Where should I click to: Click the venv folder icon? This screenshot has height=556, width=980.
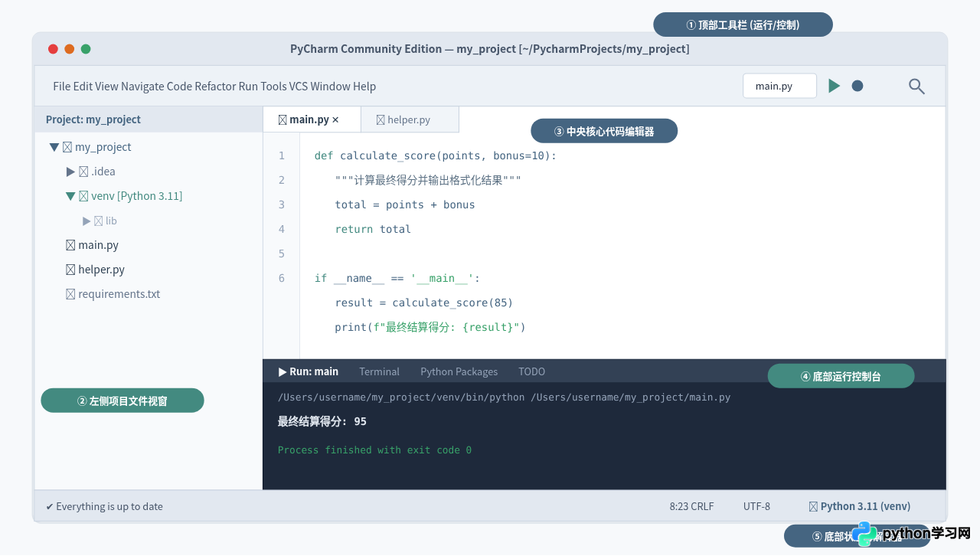click(x=83, y=196)
